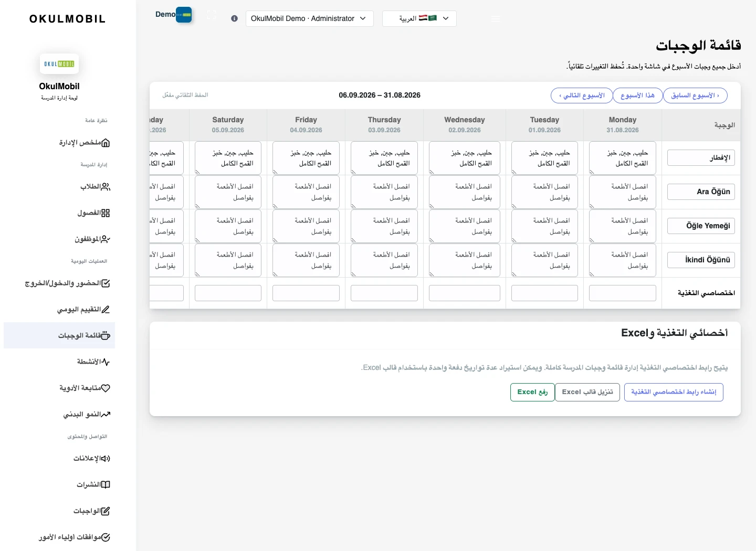Open staff via the user-check icon
Viewport: 756px width, 551px height.
[x=106, y=239]
